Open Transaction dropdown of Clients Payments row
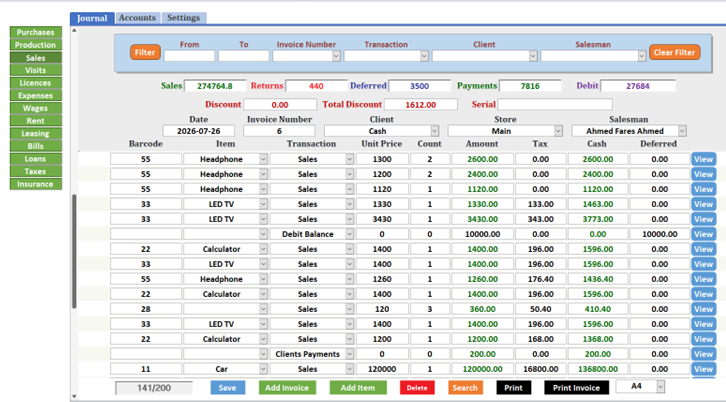726x402 pixels. point(350,354)
